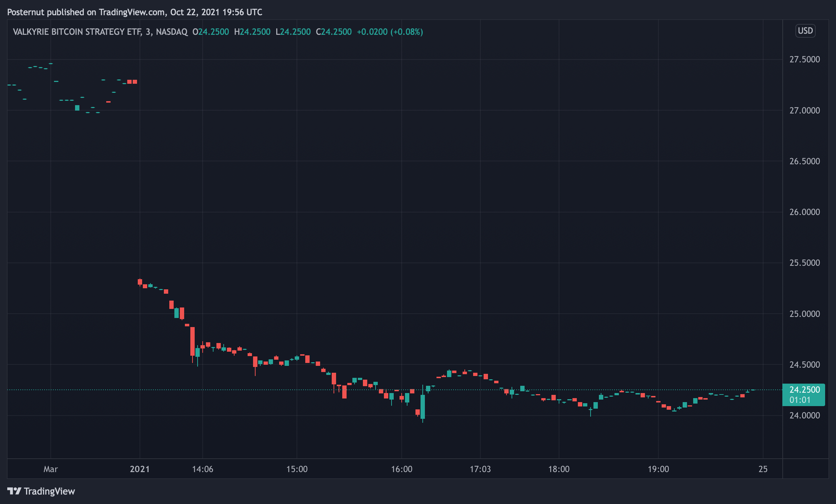
Task: Click the 25.0000 price axis label
Action: point(804,314)
